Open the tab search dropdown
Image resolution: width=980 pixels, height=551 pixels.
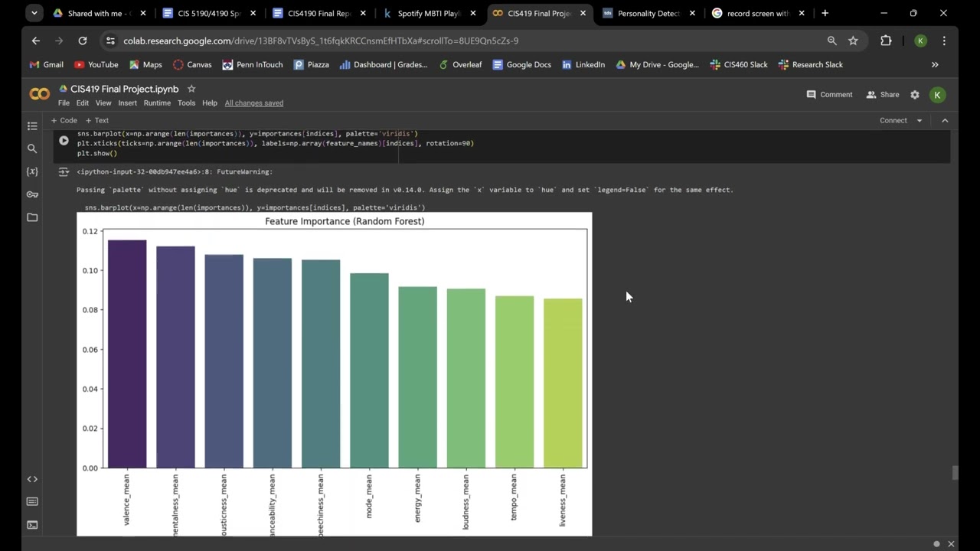[x=34, y=13]
